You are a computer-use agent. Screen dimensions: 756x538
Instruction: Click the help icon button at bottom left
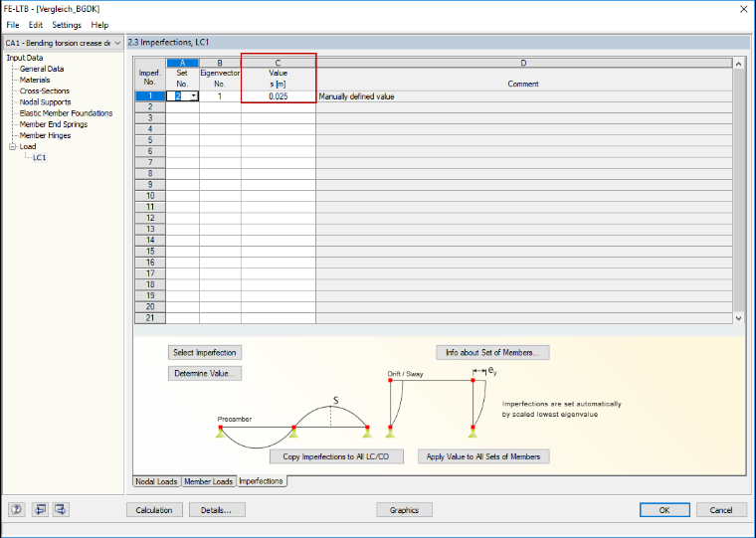pos(17,509)
